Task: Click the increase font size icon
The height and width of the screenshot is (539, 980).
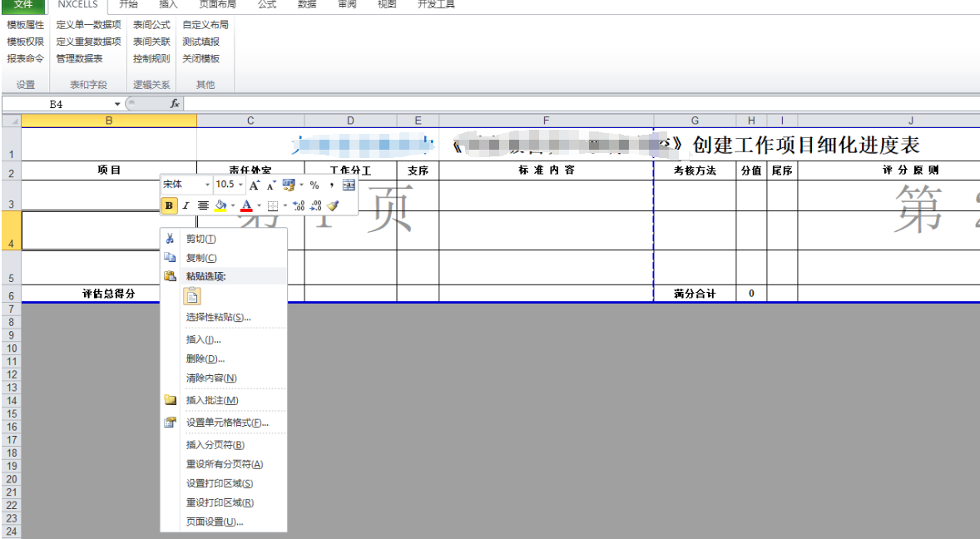Action: point(255,185)
